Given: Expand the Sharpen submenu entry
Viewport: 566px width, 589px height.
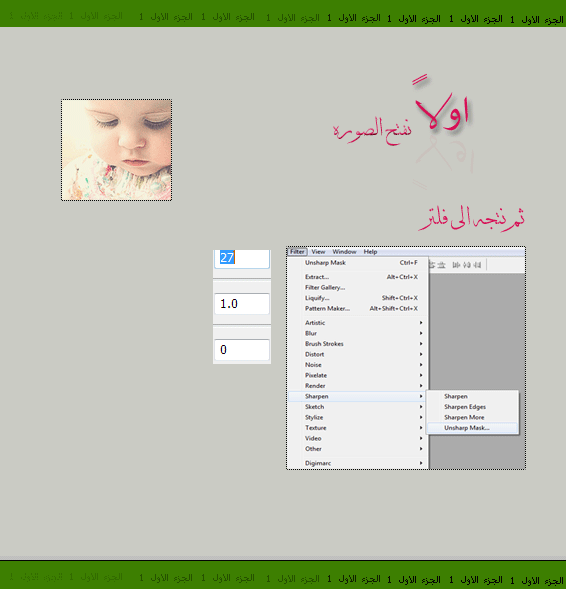Looking at the screenshot, I should pyautogui.click(x=358, y=396).
